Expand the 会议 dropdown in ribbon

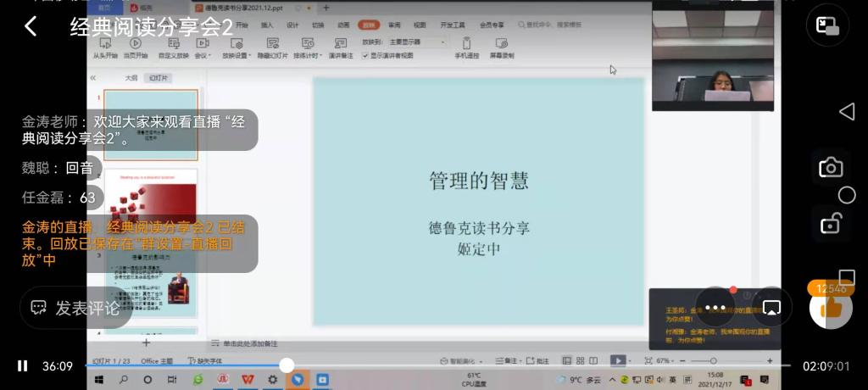coord(203,48)
